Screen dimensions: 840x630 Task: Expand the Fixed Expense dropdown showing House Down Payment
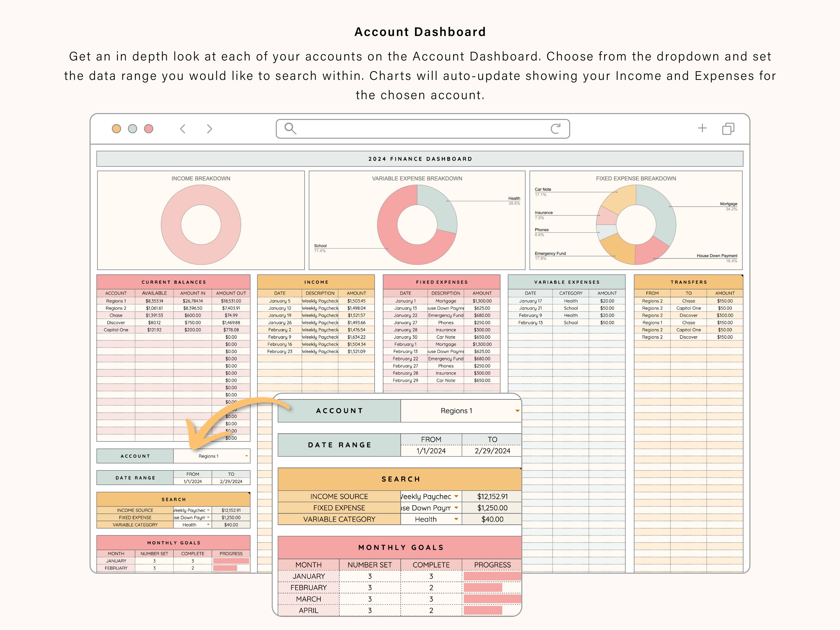pyautogui.click(x=455, y=508)
